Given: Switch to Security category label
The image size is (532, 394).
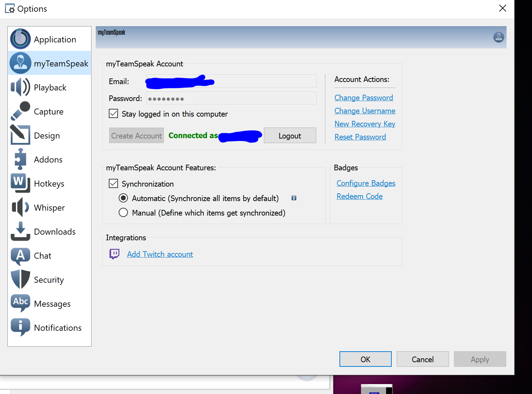Looking at the screenshot, I should pos(49,280).
